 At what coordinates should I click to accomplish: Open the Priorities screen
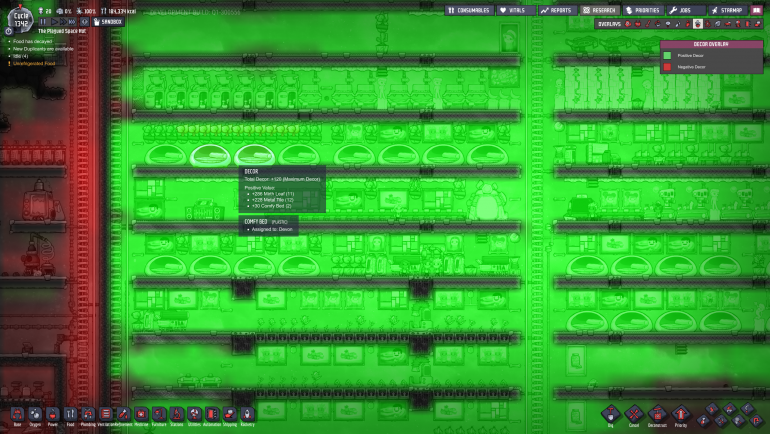(x=643, y=10)
